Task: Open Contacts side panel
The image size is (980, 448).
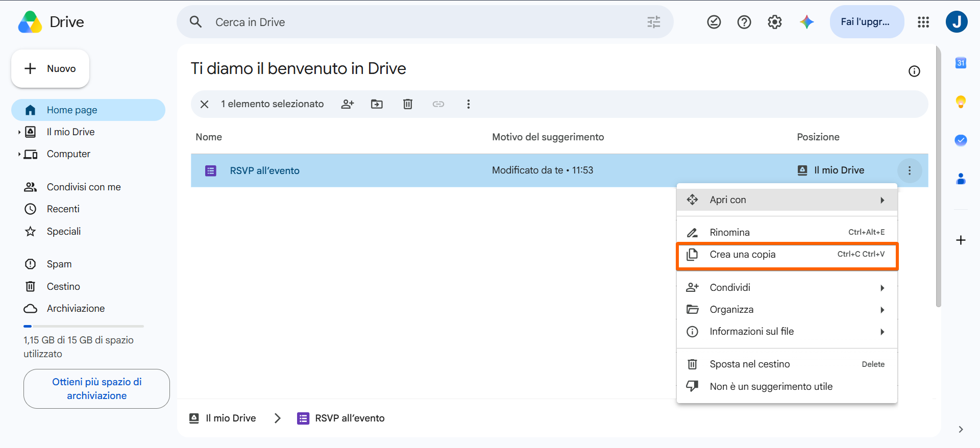Action: point(961,179)
